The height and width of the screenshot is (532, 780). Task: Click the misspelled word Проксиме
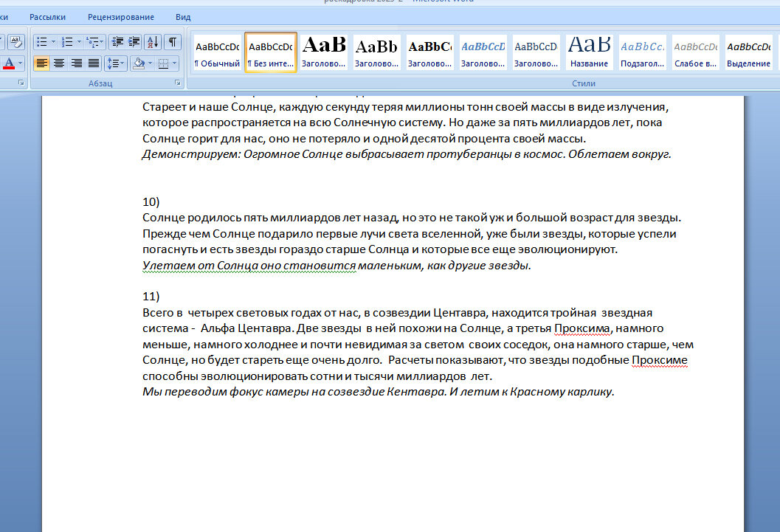tap(660, 360)
